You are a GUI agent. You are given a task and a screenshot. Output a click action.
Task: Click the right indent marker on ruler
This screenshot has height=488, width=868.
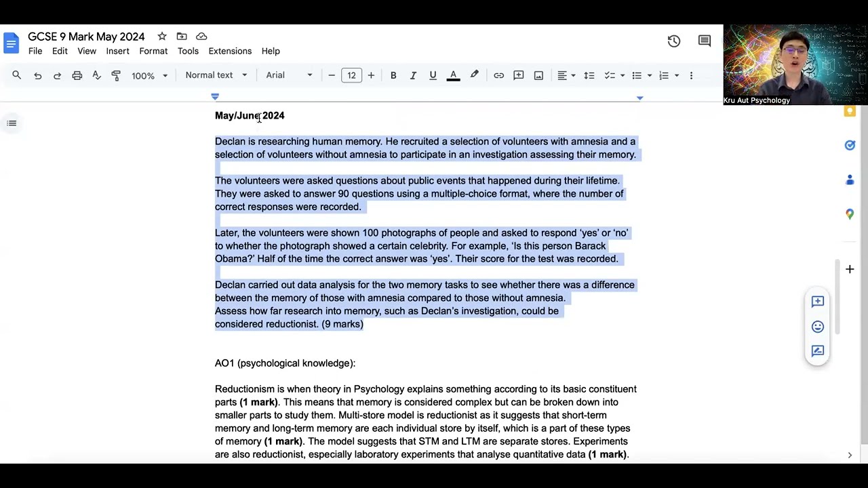(639, 98)
